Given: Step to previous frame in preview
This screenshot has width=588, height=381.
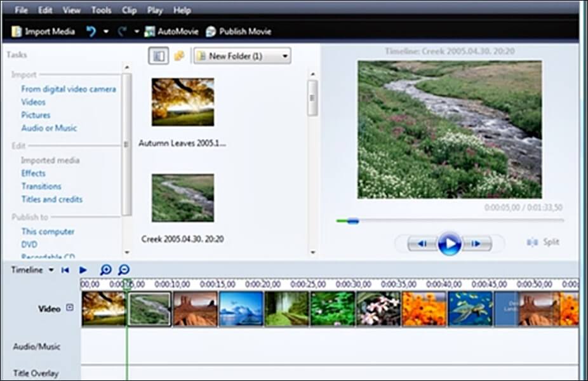Looking at the screenshot, I should pos(423,244).
